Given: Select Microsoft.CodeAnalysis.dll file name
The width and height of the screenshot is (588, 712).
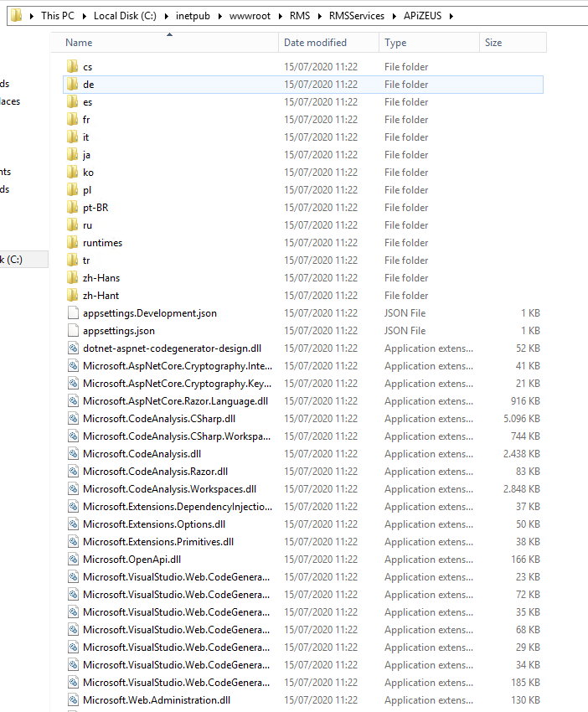Looking at the screenshot, I should [142, 454].
